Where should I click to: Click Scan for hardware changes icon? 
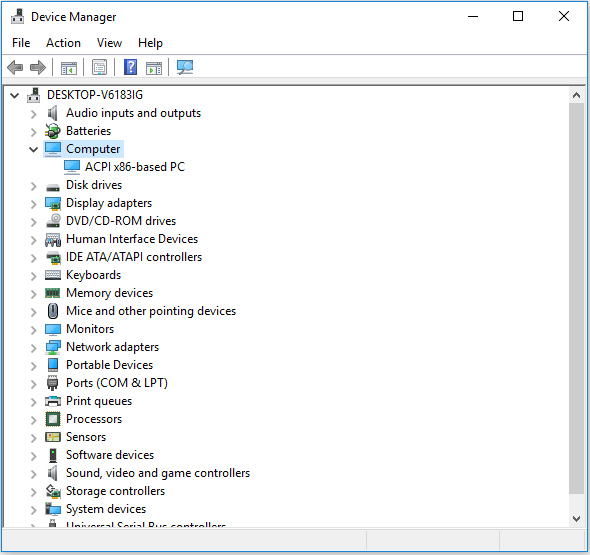click(185, 67)
